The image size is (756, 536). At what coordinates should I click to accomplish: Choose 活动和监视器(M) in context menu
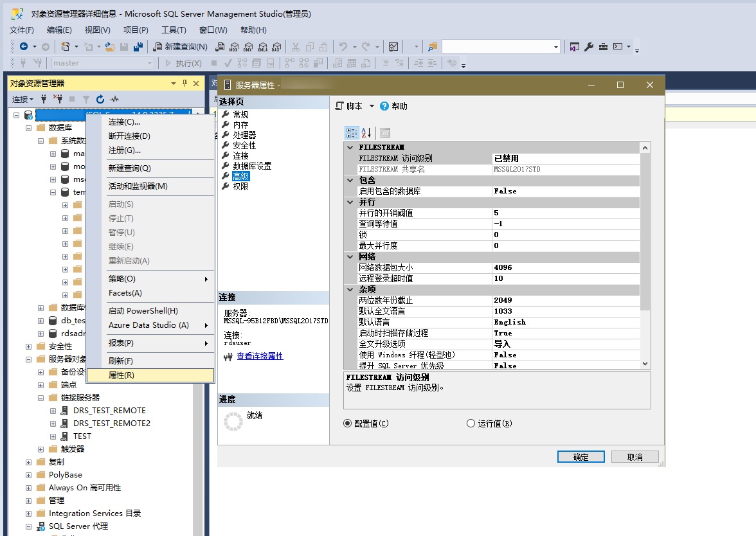pos(150,186)
